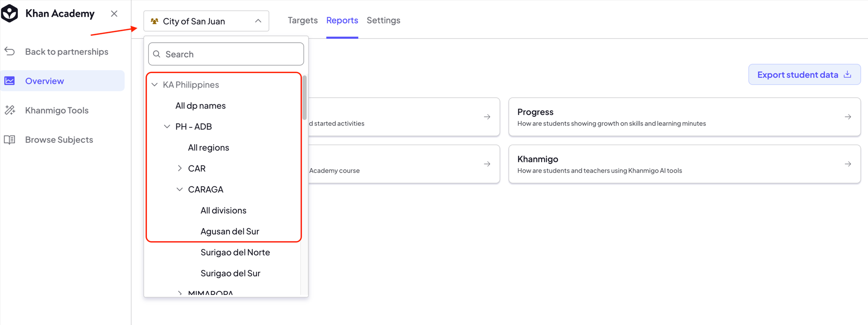Image resolution: width=868 pixels, height=325 pixels.
Task: Click the arrow on the Academy course card
Action: pyautogui.click(x=487, y=164)
